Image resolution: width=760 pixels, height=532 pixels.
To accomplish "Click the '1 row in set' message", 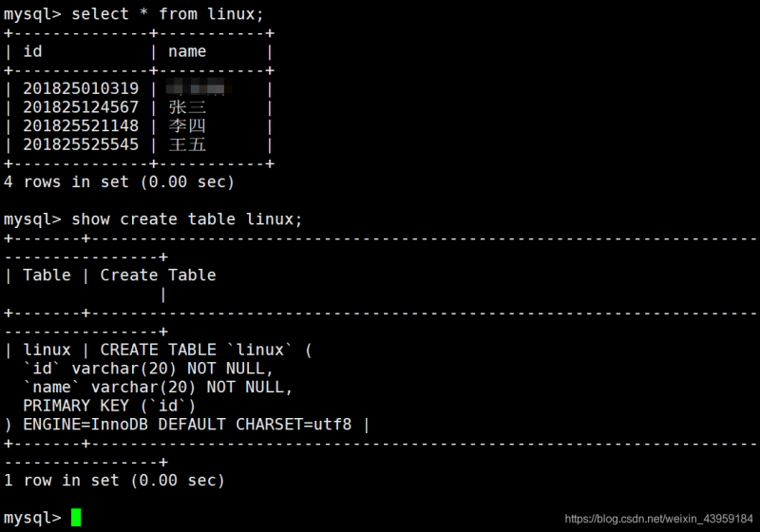I will (114, 481).
